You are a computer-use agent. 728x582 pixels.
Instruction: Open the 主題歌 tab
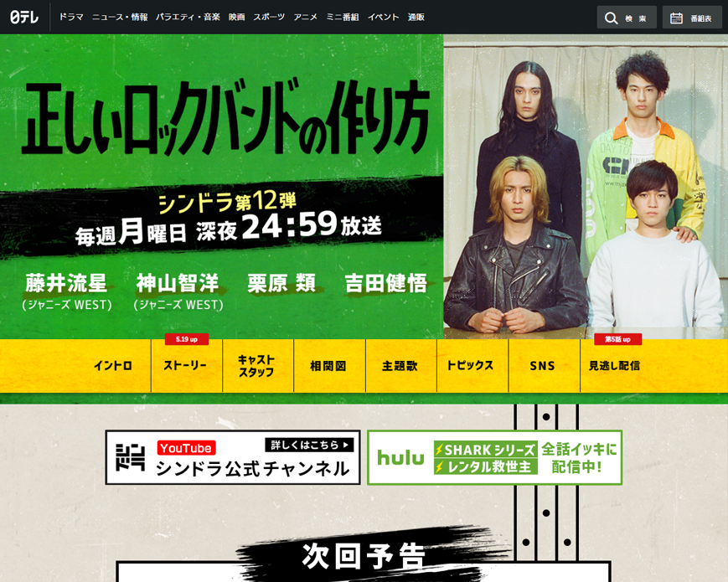(400, 366)
